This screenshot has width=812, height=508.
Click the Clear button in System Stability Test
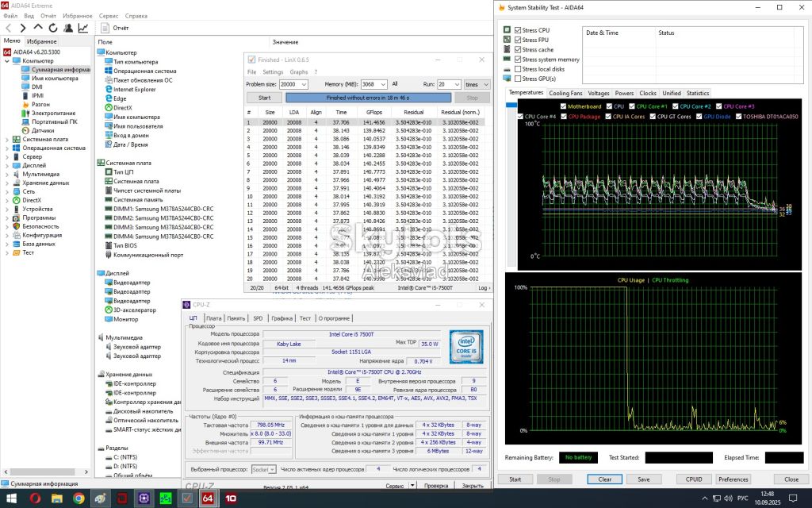pyautogui.click(x=604, y=479)
